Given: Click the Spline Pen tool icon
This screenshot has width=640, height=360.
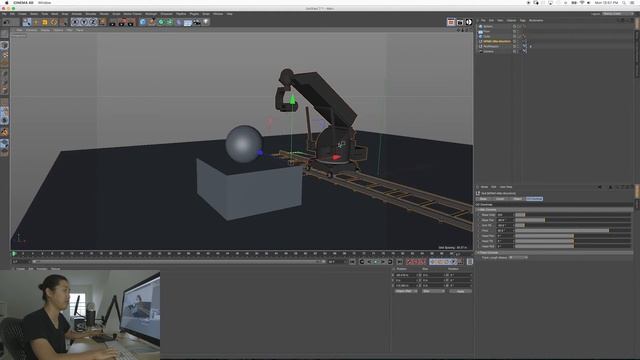Looking at the screenshot, I should [x=152, y=22].
